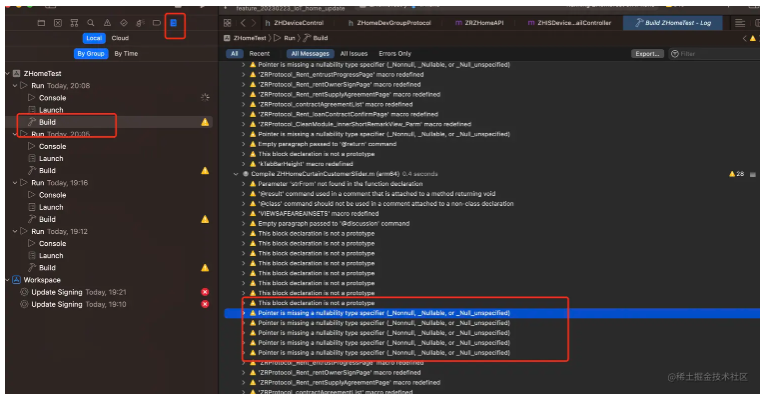Expand the 'kTabBarHeight' macro redefined warning

click(244, 164)
